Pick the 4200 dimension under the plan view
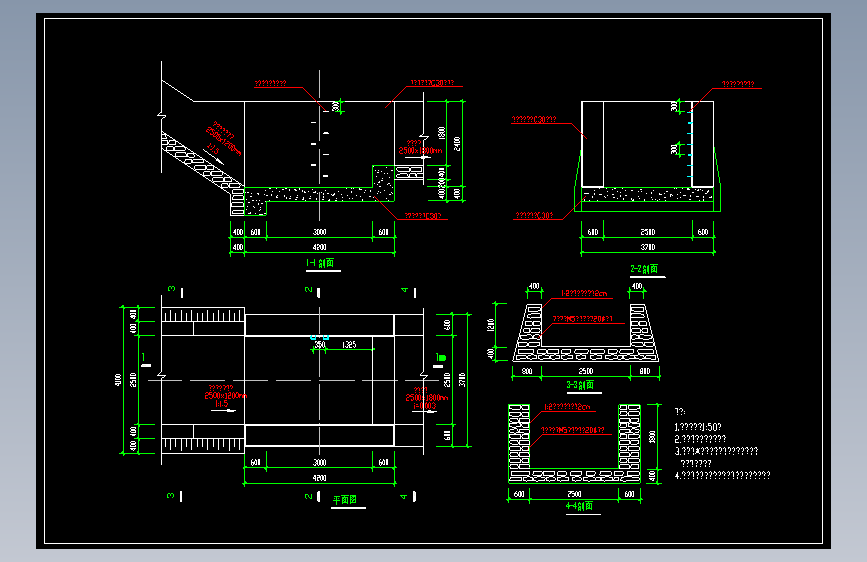Viewport: 867px width, 562px height. [320, 478]
